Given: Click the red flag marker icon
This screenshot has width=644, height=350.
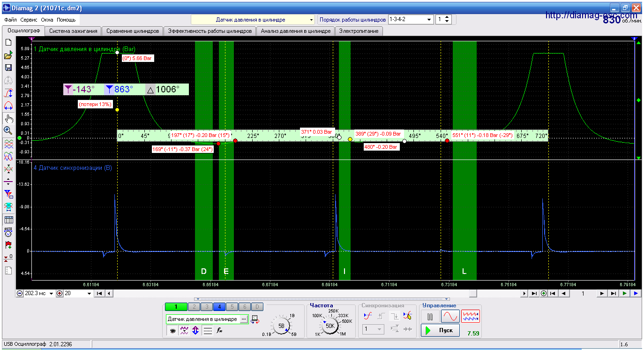Looking at the screenshot, I should 8,245.
